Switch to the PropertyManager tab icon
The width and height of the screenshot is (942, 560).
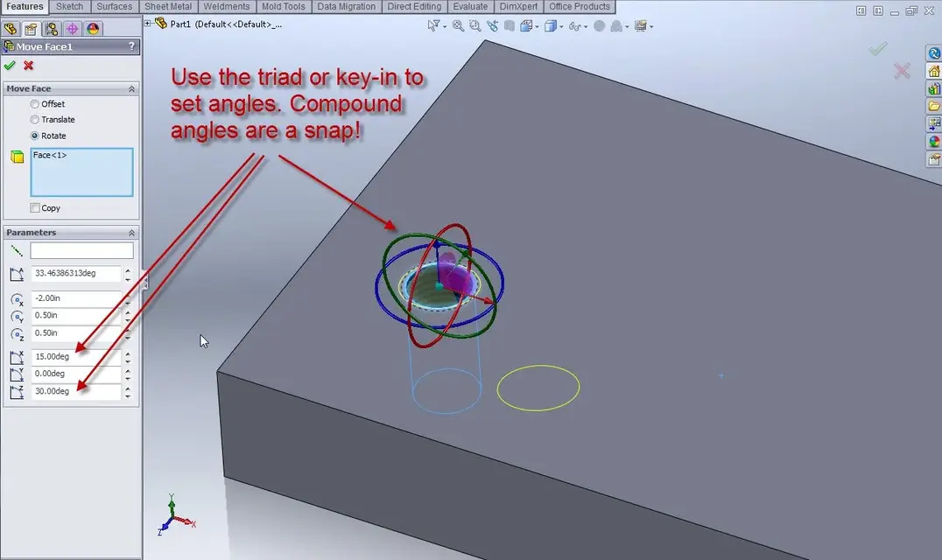click(x=31, y=28)
